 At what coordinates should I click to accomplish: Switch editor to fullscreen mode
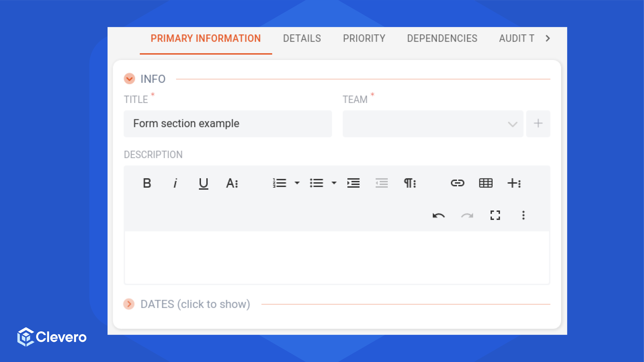tap(495, 215)
